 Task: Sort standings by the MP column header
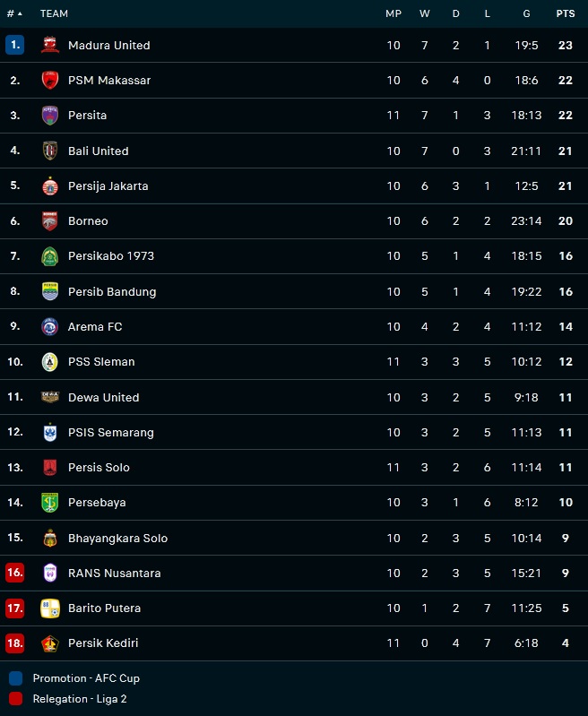point(393,13)
